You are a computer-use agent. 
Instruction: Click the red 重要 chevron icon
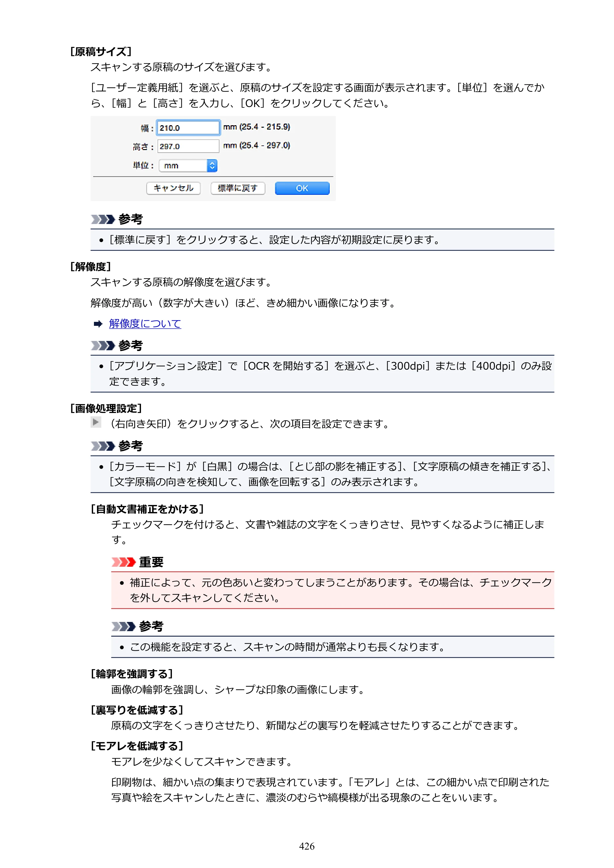tap(123, 562)
